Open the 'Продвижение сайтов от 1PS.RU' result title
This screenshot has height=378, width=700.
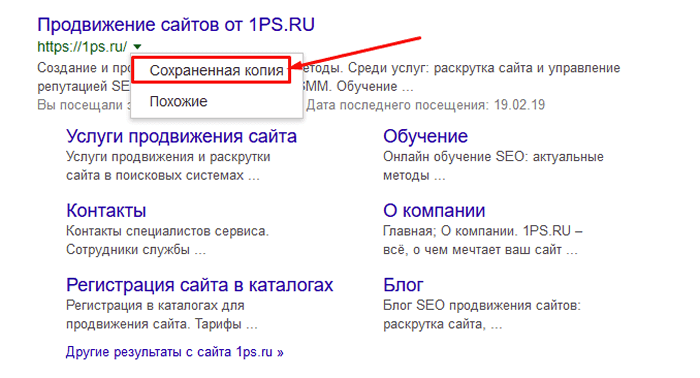(x=176, y=25)
